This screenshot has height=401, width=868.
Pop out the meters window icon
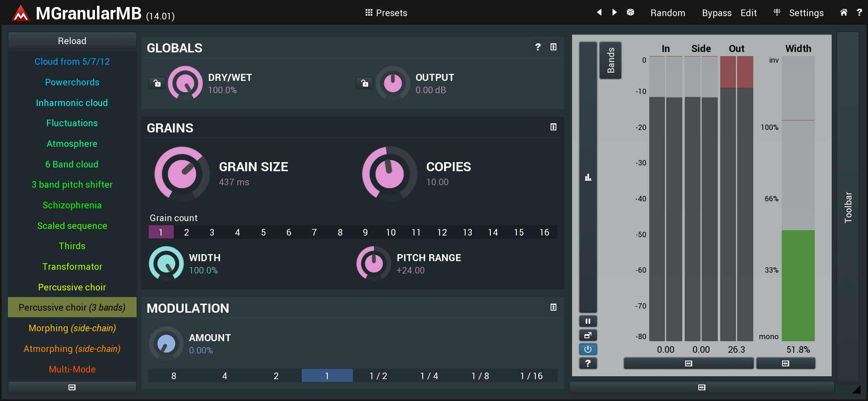click(588, 335)
